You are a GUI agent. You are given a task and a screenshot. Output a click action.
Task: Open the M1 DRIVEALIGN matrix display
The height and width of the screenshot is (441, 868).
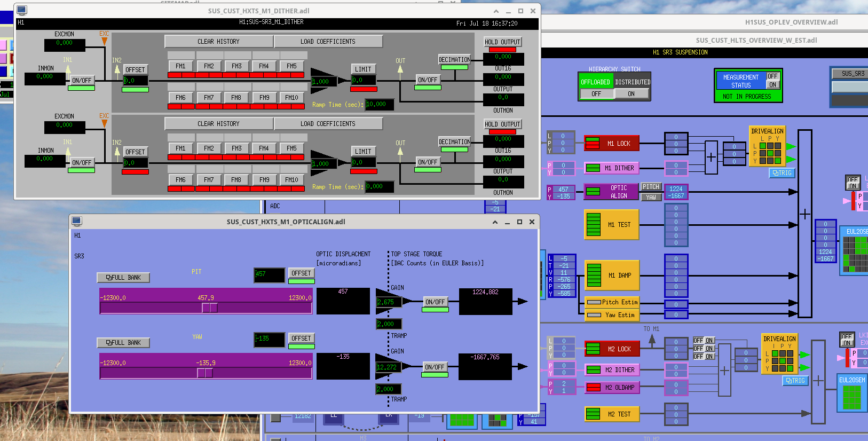[767, 147]
